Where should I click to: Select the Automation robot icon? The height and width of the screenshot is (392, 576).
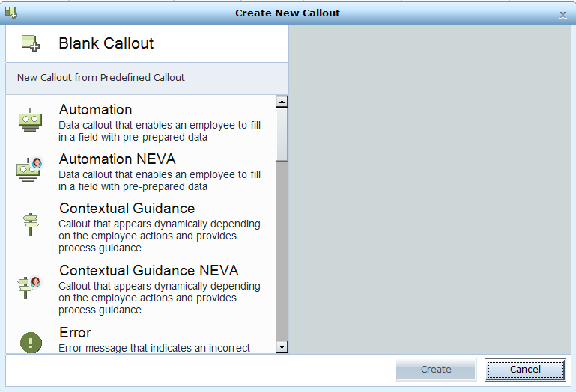coord(30,121)
